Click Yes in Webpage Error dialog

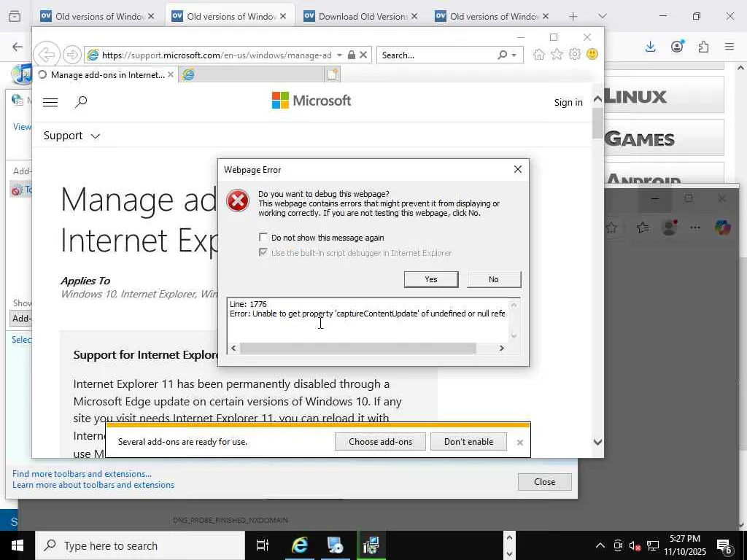tap(431, 279)
